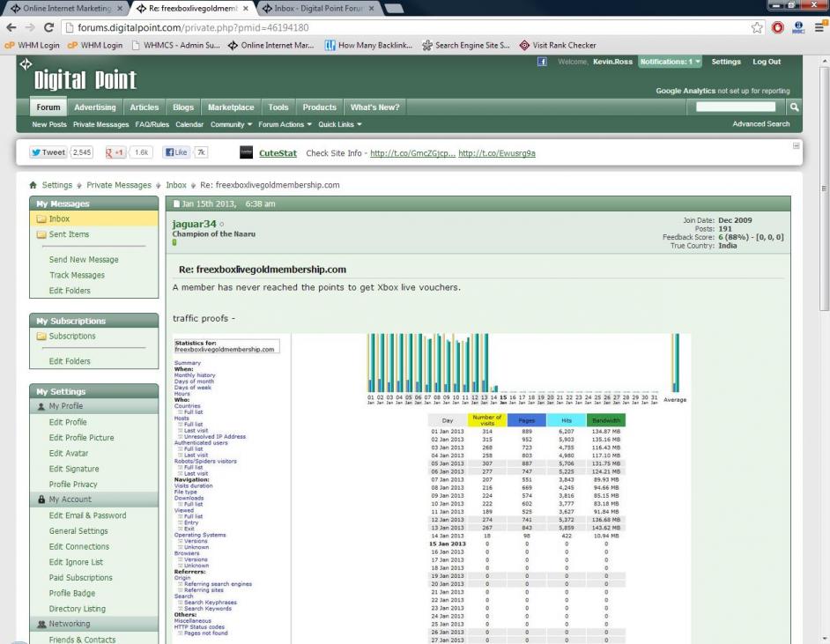The height and width of the screenshot is (644, 830).
Task: Open the Advertising navigation tab
Action: [95, 107]
